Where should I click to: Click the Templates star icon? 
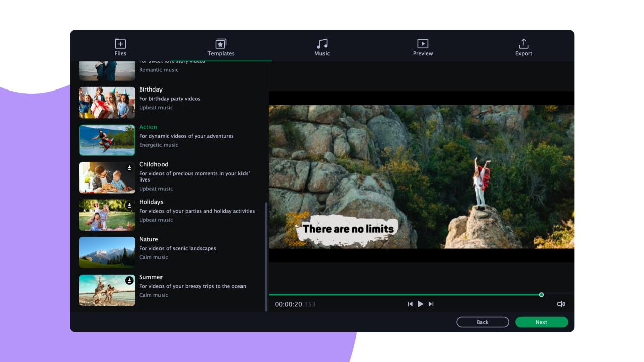click(221, 43)
